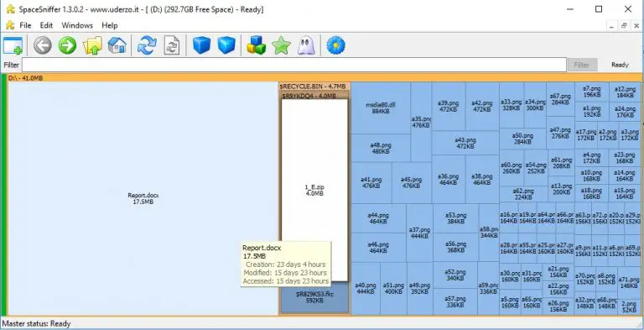Click the colored blocks file classes icon
Viewport: 644px width, 330px height.
point(256,45)
